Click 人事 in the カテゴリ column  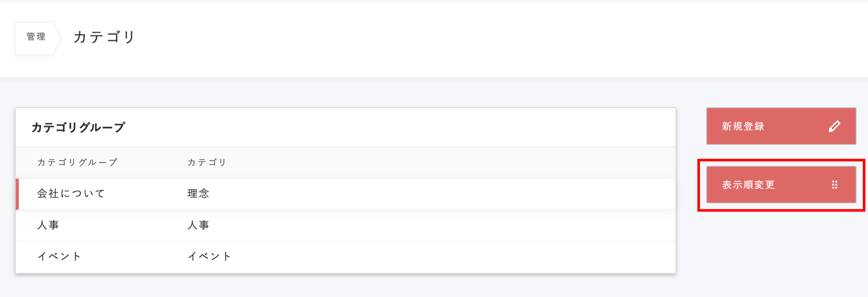(198, 225)
